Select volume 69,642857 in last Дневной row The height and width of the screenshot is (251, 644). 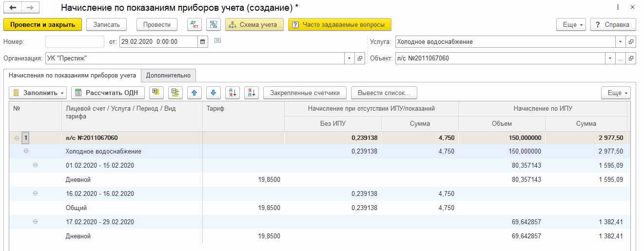(502, 236)
